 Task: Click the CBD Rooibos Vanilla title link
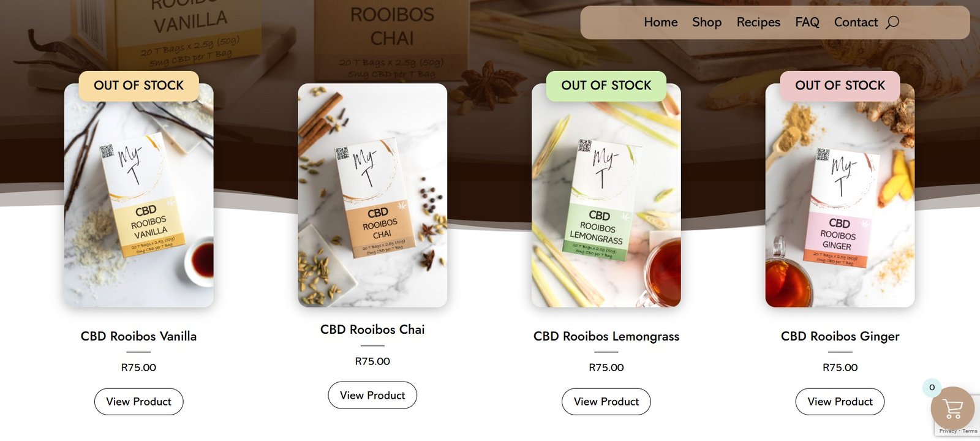[138, 336]
